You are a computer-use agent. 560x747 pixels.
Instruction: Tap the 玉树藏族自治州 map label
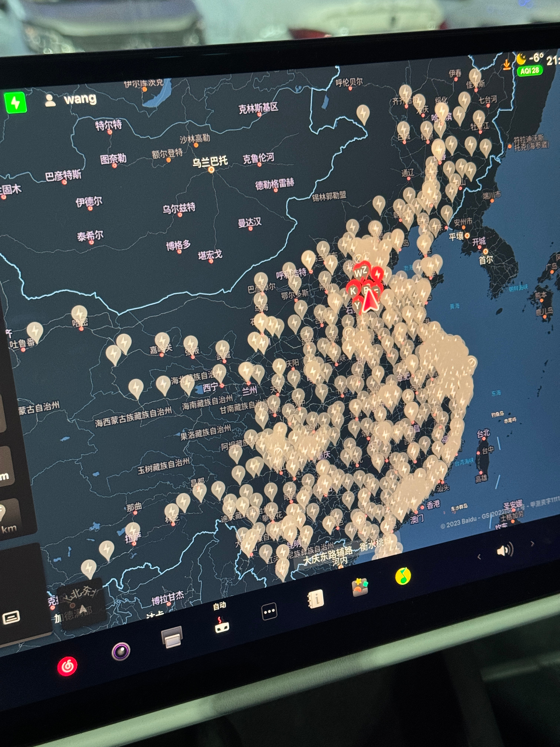tap(163, 466)
